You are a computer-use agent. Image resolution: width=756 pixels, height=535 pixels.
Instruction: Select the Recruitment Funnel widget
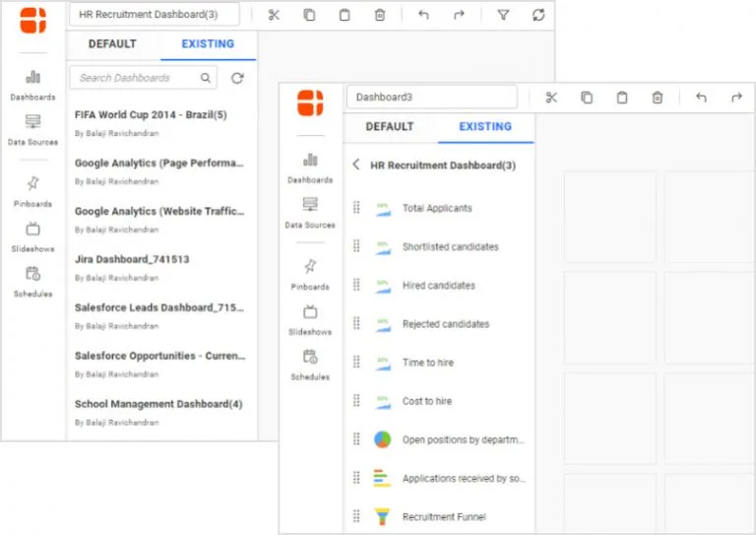tap(443, 516)
